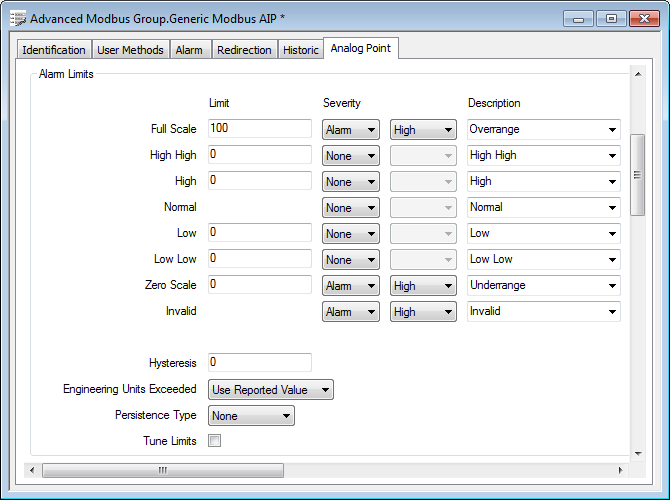Click the Hysteresis value field

(x=260, y=363)
